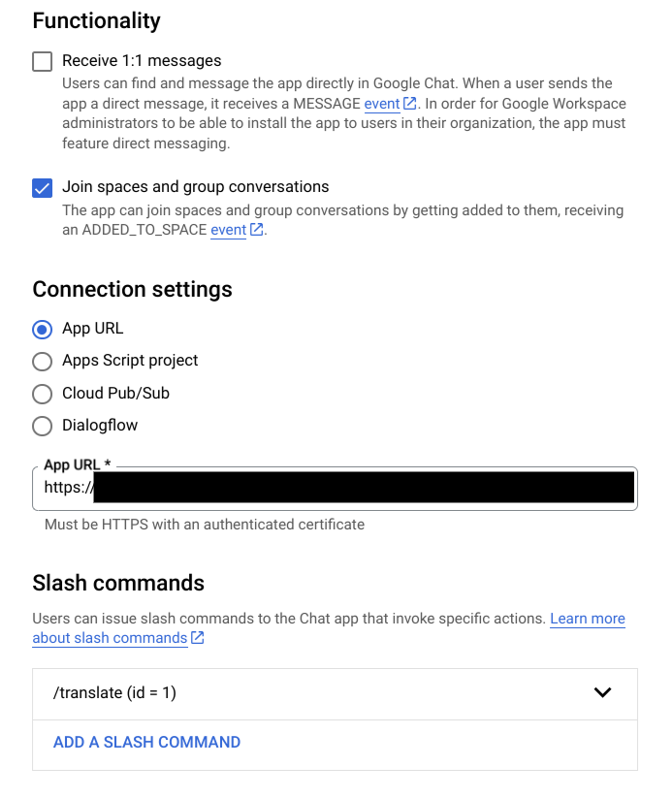Click external link icon after the slash commands link
672x798 pixels.
click(x=196, y=638)
